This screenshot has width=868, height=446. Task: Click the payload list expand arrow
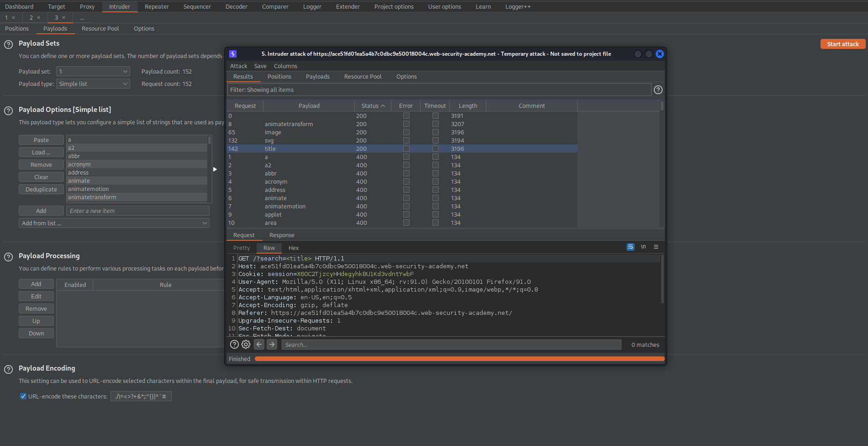[215, 169]
